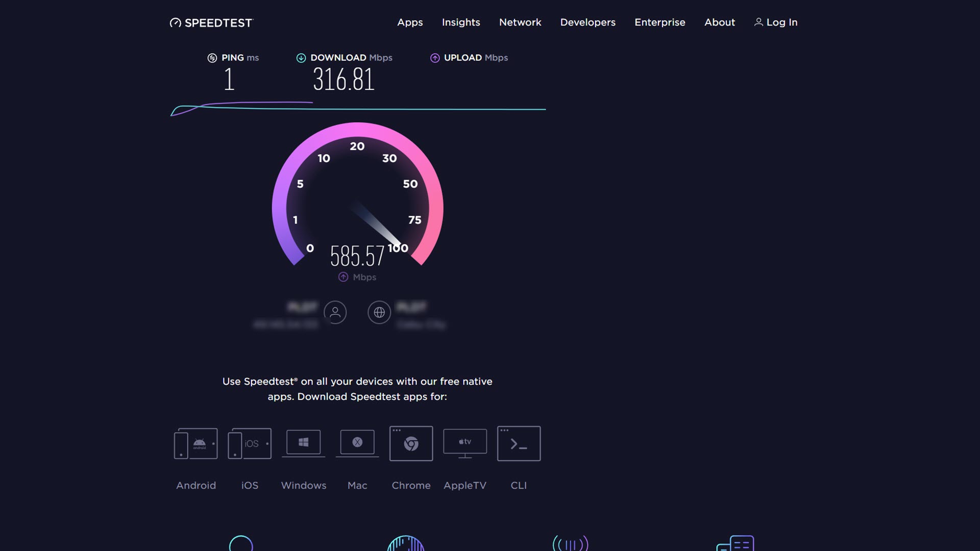Open the Chrome extension icon
This screenshot has height=551, width=980.
(x=411, y=443)
